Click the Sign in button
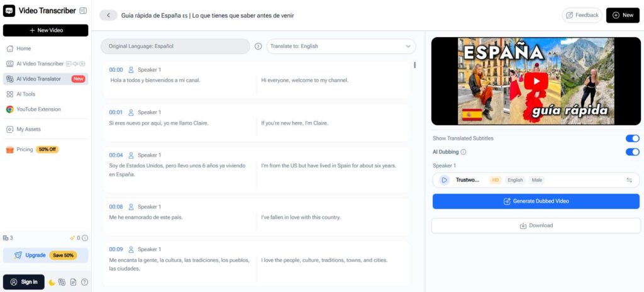 [x=24, y=282]
